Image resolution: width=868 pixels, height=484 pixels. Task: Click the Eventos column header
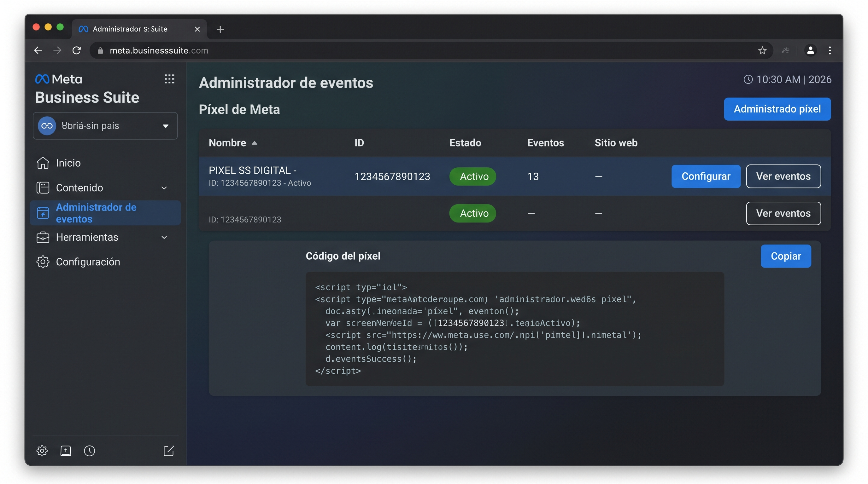[546, 143]
